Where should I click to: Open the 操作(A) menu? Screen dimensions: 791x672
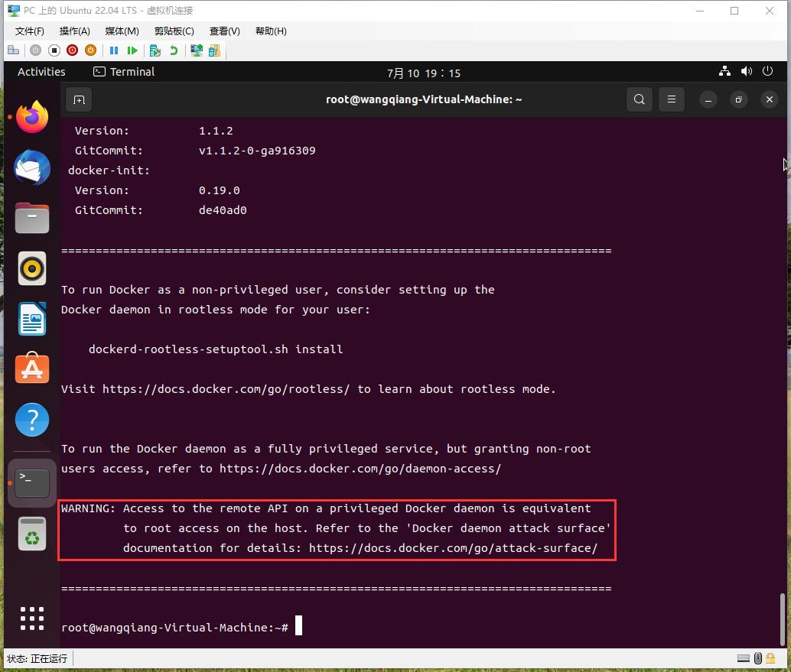(75, 31)
